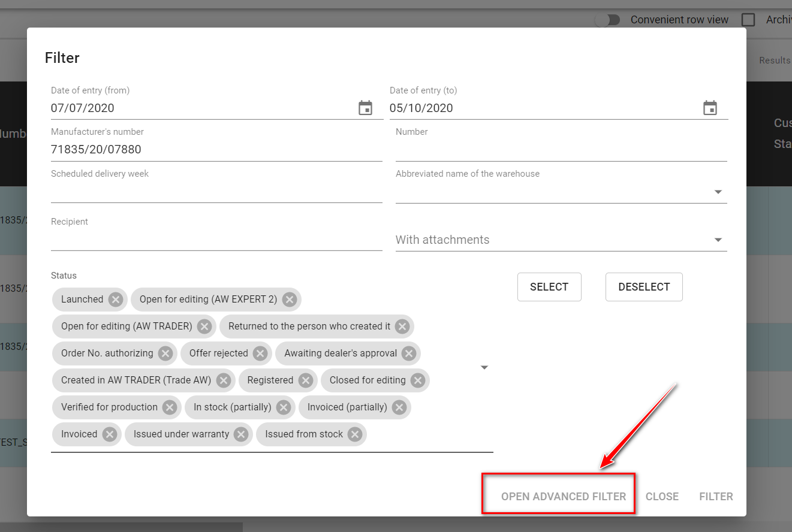This screenshot has width=792, height=532.
Task: Open the With attachments dropdown
Action: click(x=718, y=240)
